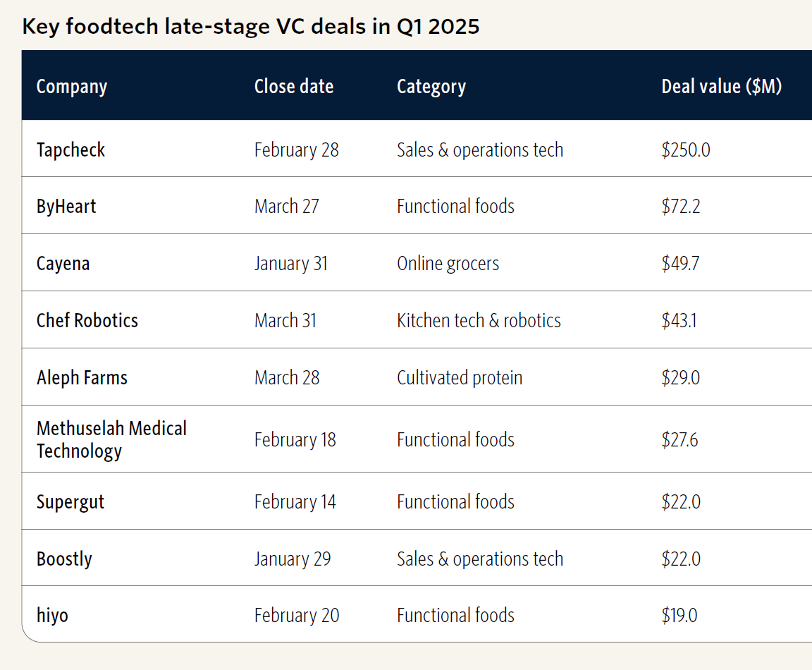Click the $250.0 deal value

pyautogui.click(x=686, y=150)
